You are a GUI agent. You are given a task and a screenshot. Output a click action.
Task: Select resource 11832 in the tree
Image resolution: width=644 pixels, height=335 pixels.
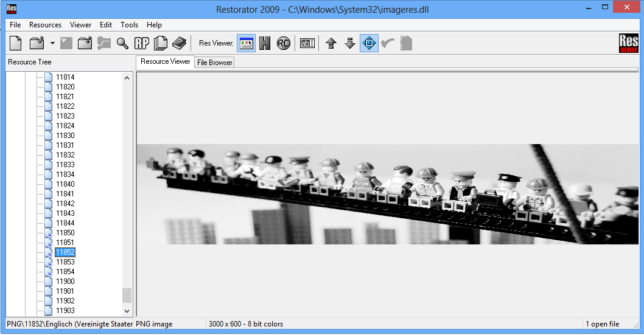pyautogui.click(x=65, y=155)
